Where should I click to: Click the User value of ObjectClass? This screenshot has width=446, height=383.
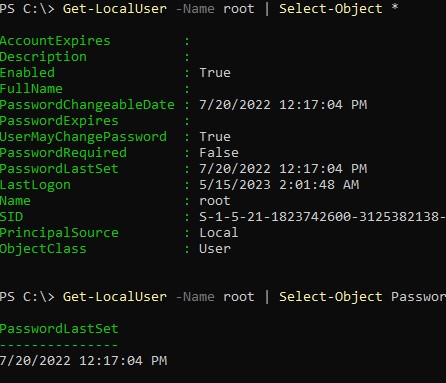click(215, 249)
